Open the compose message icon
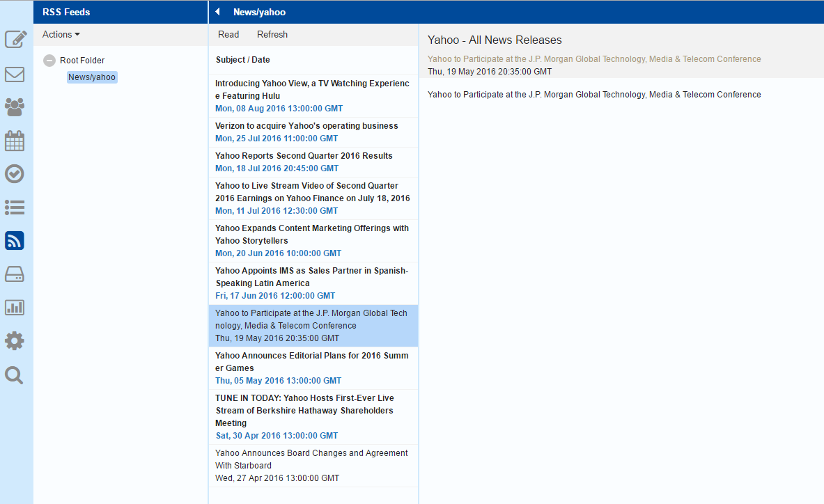The image size is (824, 504). (15, 40)
